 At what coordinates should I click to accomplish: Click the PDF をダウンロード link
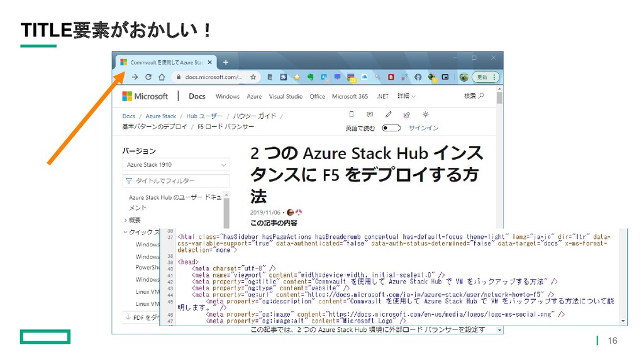[143, 317]
